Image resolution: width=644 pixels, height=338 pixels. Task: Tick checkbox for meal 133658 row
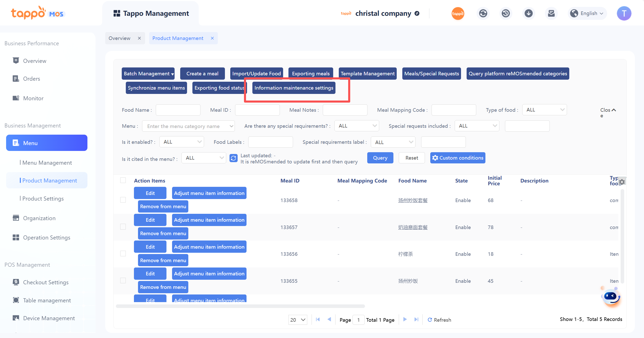123,200
